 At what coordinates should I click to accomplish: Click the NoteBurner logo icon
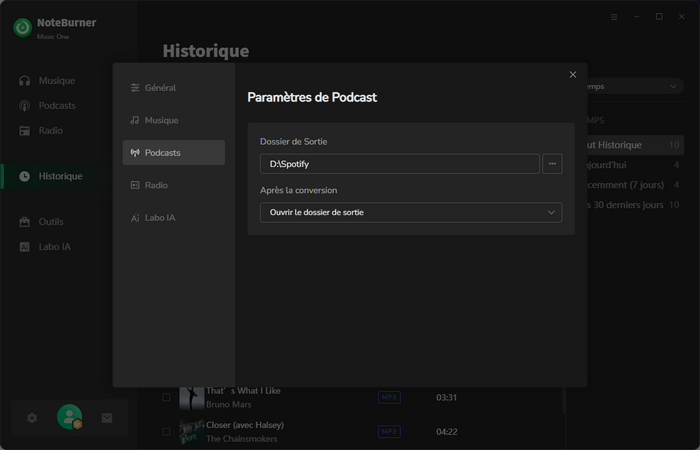pos(22,27)
